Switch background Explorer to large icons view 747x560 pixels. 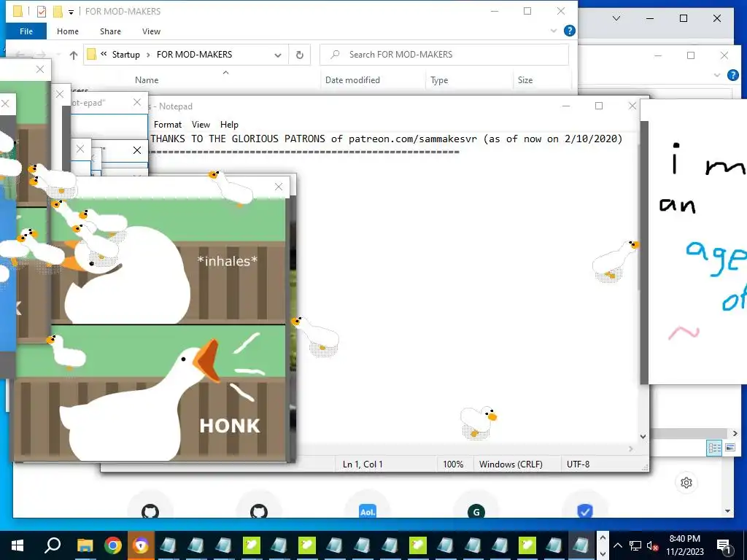[729, 448]
